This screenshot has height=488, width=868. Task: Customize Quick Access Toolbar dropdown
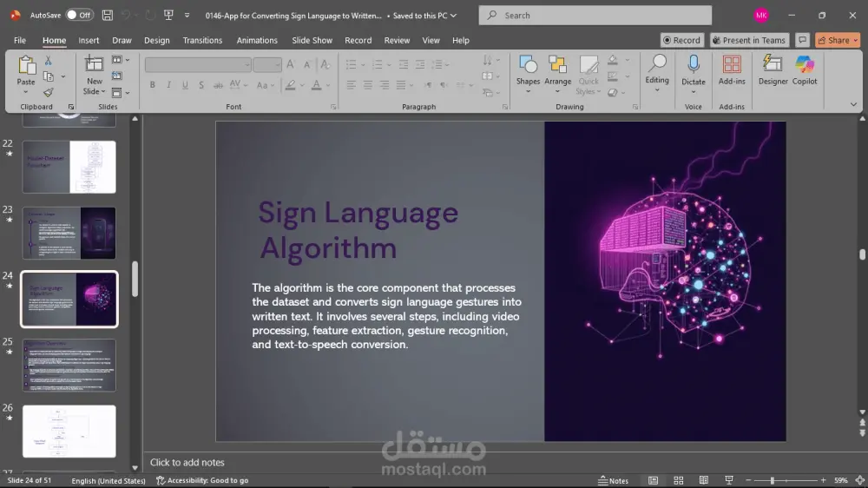(187, 16)
